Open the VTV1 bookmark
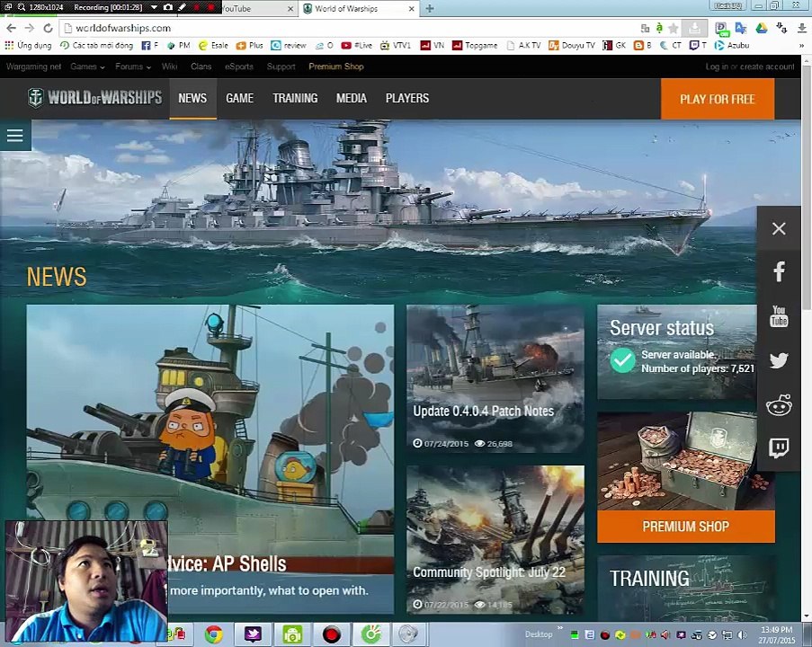The width and height of the screenshot is (812, 647). coord(395,46)
